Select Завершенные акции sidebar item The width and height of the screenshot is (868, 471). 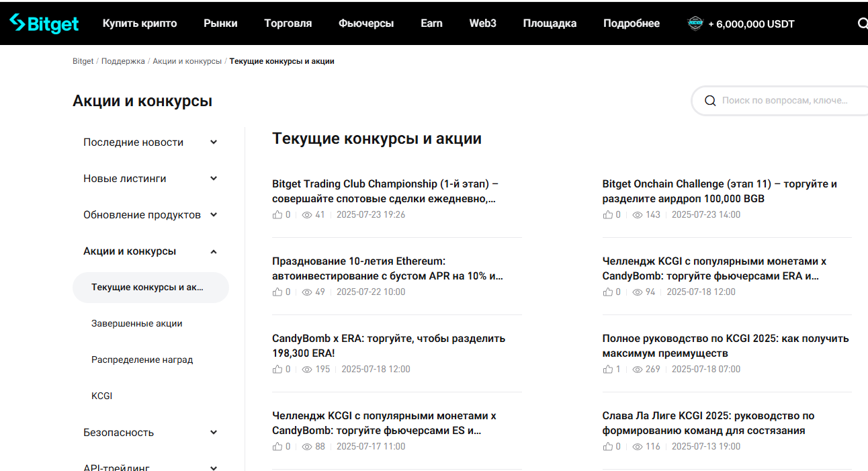click(137, 323)
